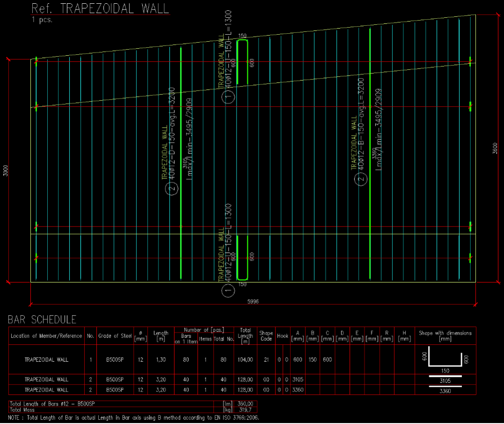Click the "Number of [pcs.]" group header
Viewport: 504px width, 424px height.
coord(204,330)
